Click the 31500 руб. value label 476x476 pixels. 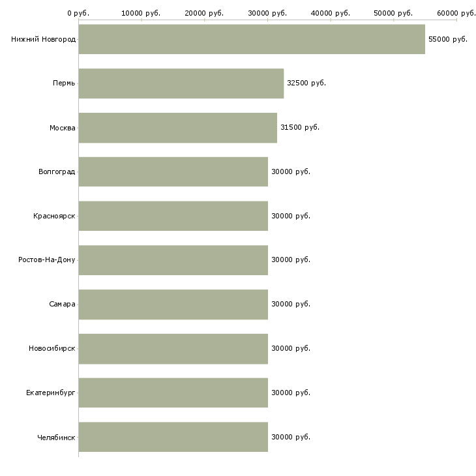pos(300,127)
